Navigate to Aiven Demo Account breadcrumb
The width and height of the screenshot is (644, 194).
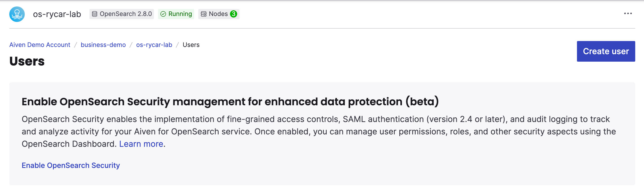point(39,45)
